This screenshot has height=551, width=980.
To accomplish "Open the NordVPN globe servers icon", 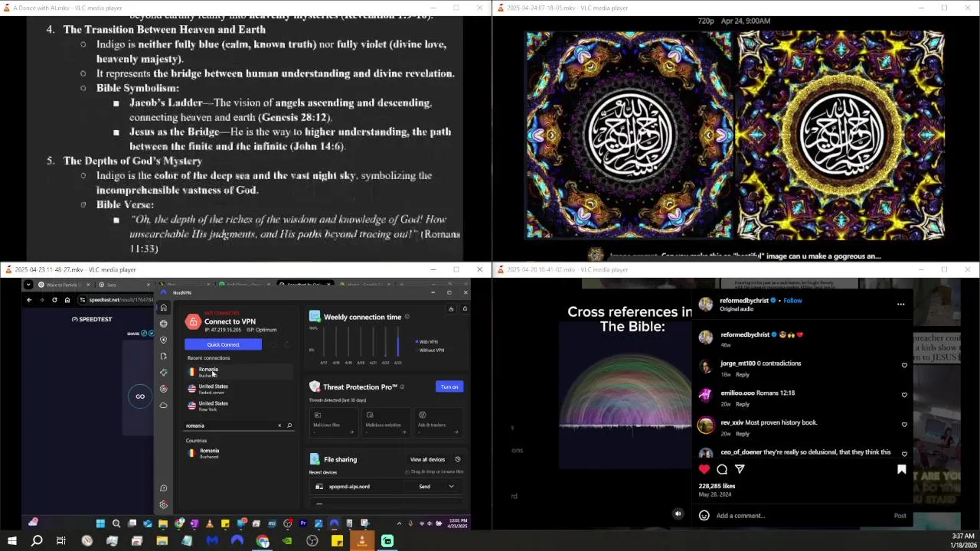I will click(x=163, y=324).
